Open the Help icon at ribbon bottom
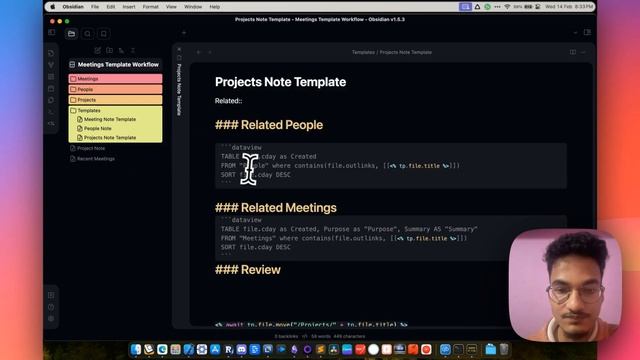 [x=51, y=307]
